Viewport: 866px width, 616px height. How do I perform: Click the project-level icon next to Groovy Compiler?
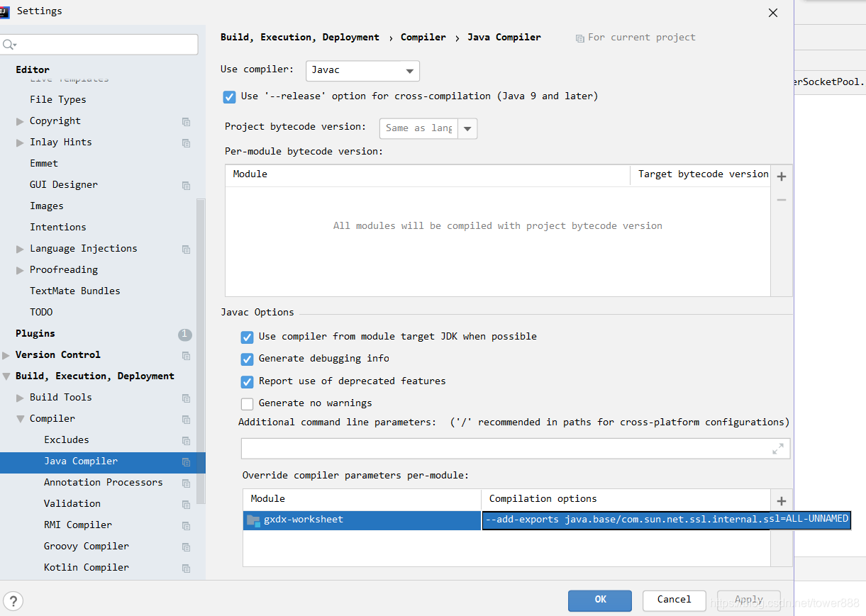(x=186, y=547)
